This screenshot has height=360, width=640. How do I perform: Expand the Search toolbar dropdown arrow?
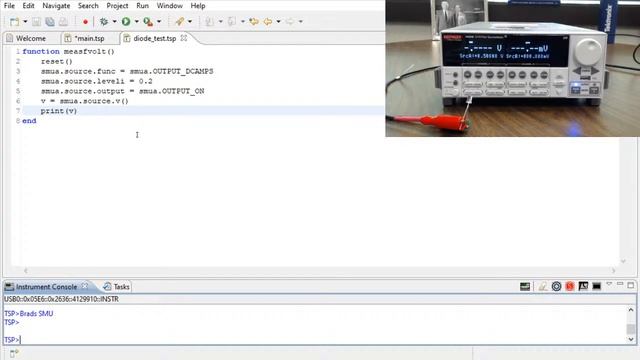pos(190,22)
